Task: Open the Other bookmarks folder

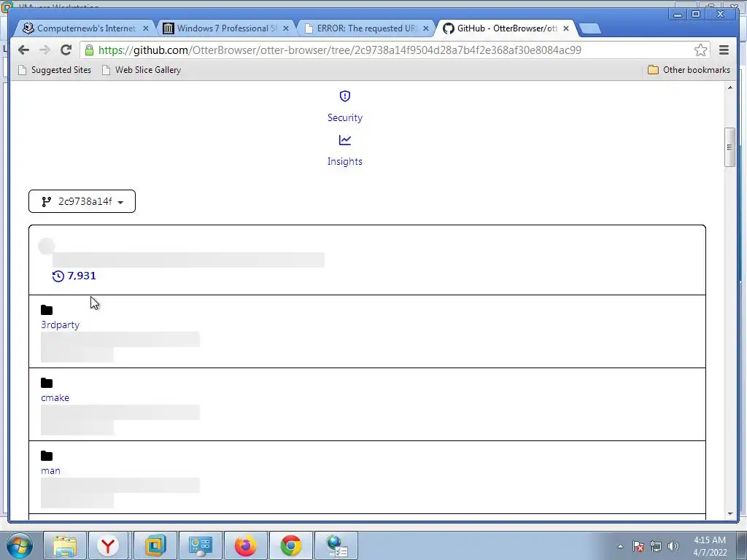Action: [x=689, y=70]
